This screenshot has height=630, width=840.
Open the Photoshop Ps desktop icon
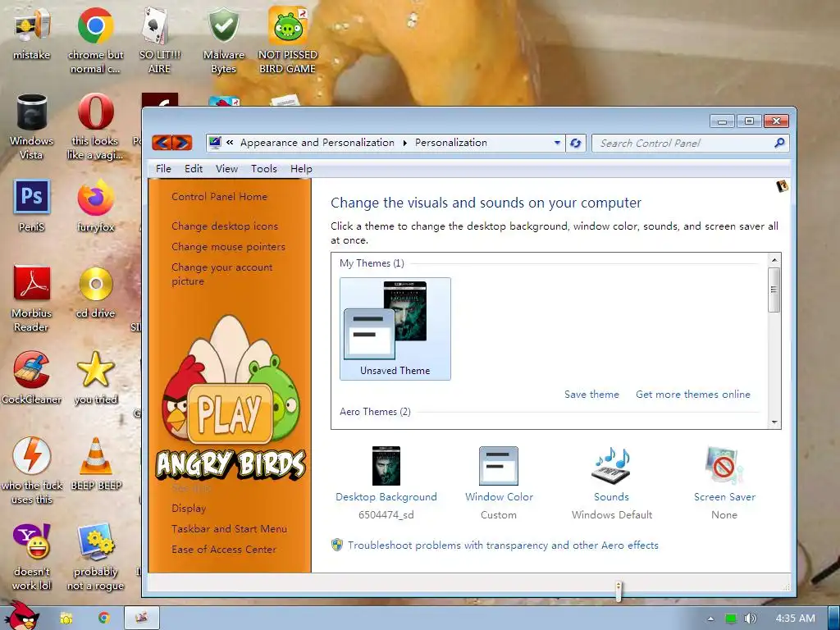[32, 206]
